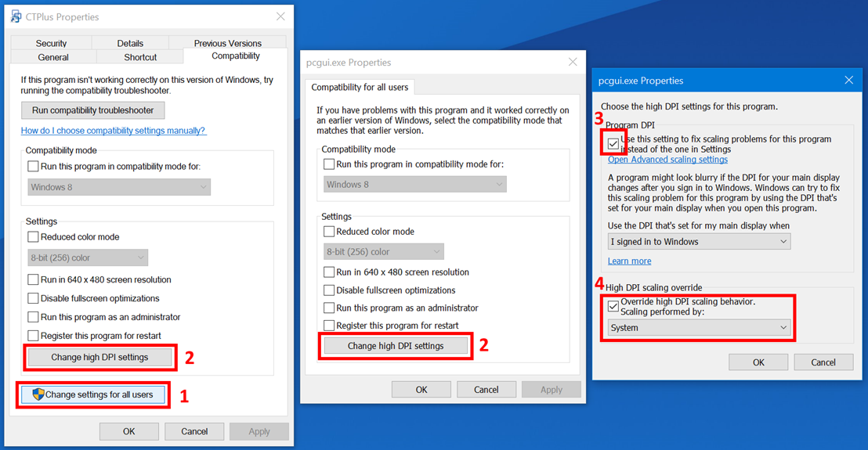Click Change settings for all users shield button
Image resolution: width=868 pixels, height=450 pixels.
92,394
